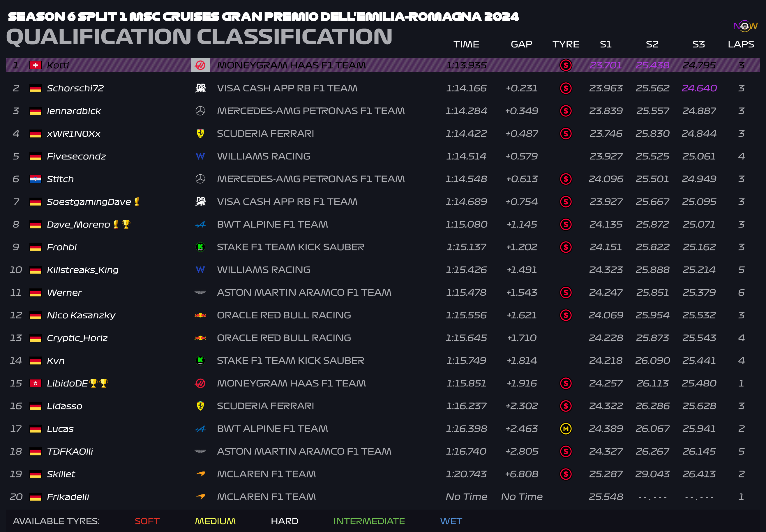Select the SOFT tyre legend label
Viewport: 766px width, 532px height.
coord(147,521)
